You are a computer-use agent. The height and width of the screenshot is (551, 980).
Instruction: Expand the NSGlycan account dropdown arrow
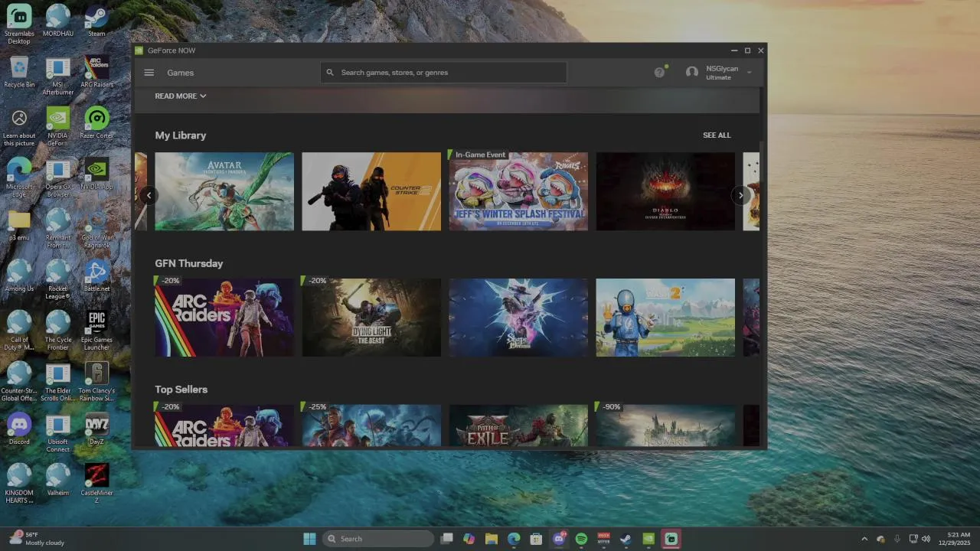point(749,73)
